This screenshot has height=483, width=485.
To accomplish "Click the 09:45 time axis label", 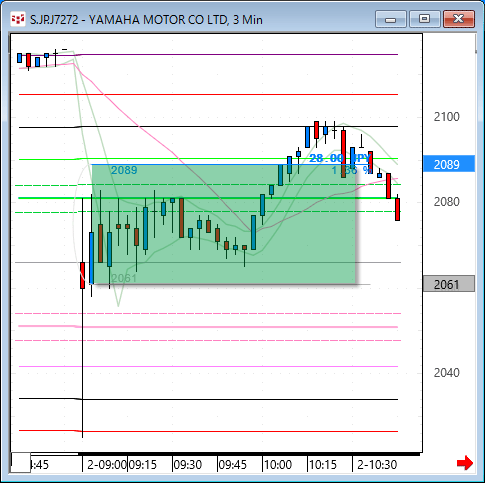I will click(233, 464).
